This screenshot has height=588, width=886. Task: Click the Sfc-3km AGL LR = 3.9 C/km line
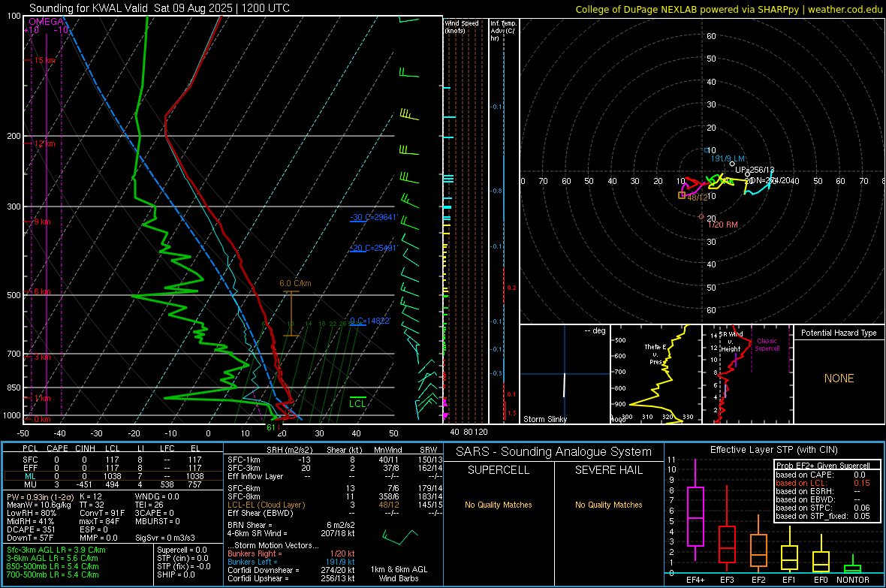coord(56,550)
